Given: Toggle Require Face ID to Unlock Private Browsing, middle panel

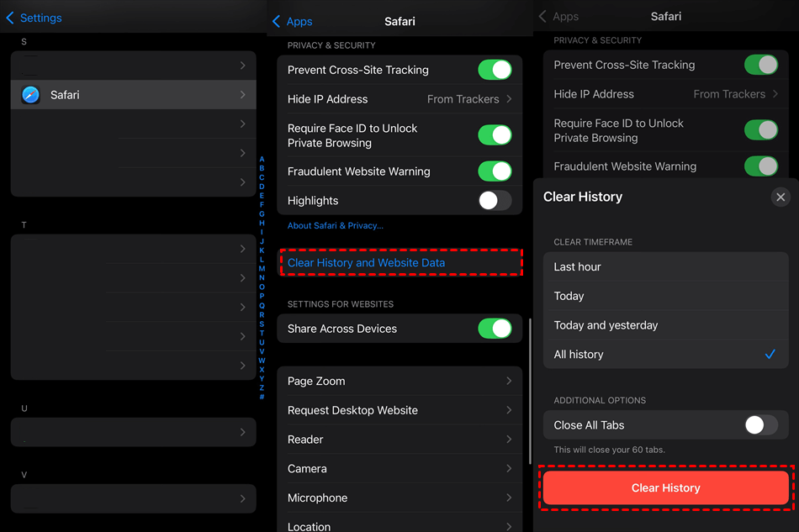Looking at the screenshot, I should point(495,135).
